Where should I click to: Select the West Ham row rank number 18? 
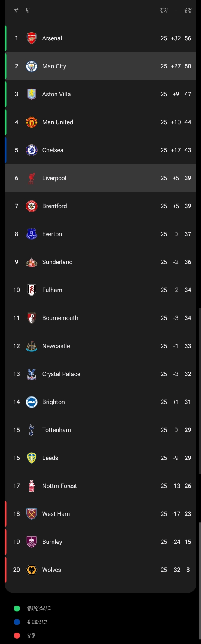coord(17,514)
